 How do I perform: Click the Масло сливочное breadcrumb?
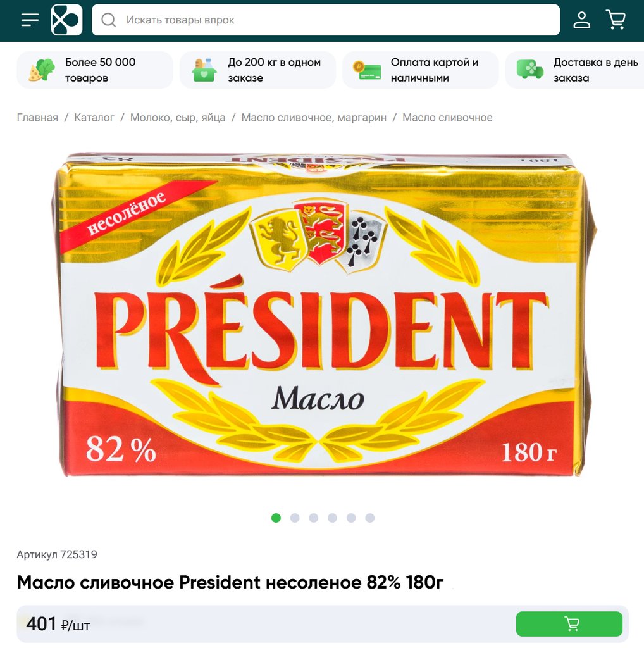pyautogui.click(x=447, y=118)
